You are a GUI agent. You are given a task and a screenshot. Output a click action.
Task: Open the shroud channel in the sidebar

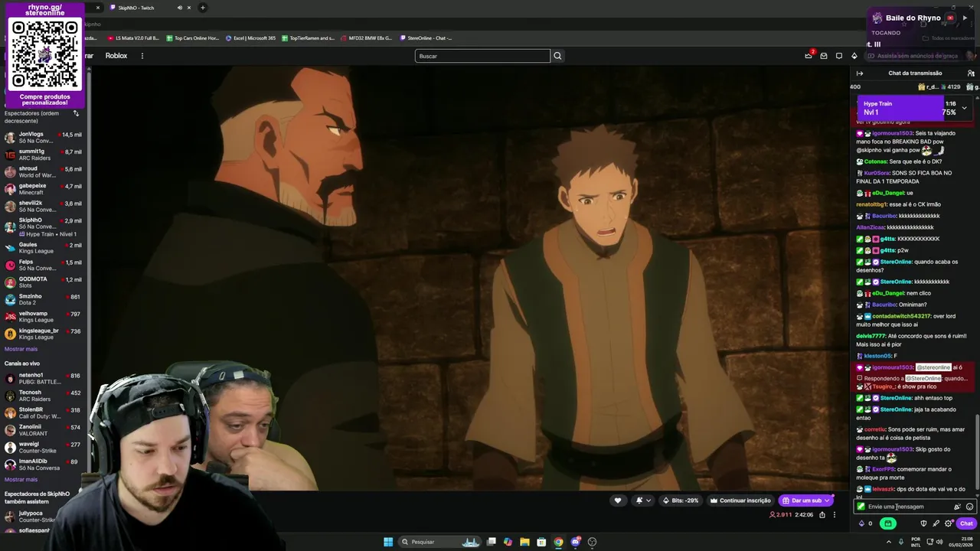[44, 172]
